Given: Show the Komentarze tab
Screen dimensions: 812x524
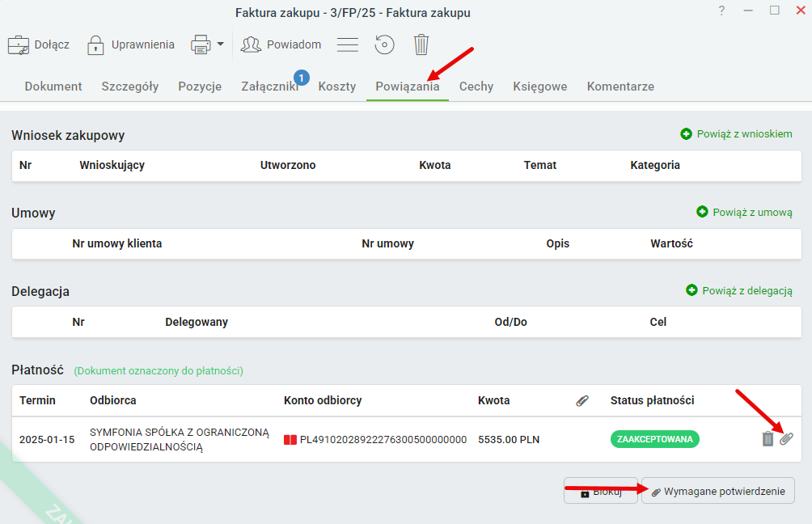Looking at the screenshot, I should (x=620, y=87).
